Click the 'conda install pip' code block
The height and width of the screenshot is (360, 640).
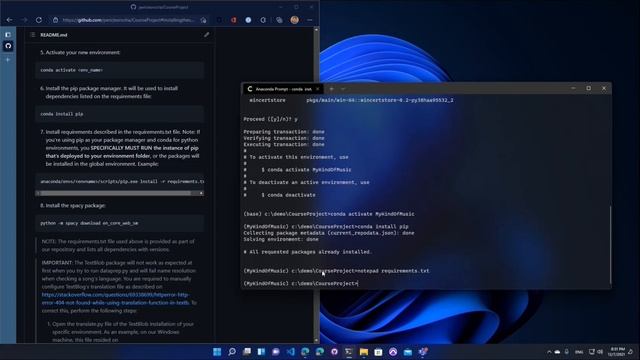pyautogui.click(x=120, y=114)
